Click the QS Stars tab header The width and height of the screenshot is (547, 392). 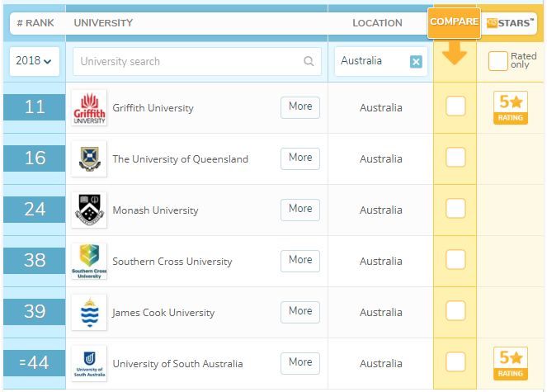(510, 22)
